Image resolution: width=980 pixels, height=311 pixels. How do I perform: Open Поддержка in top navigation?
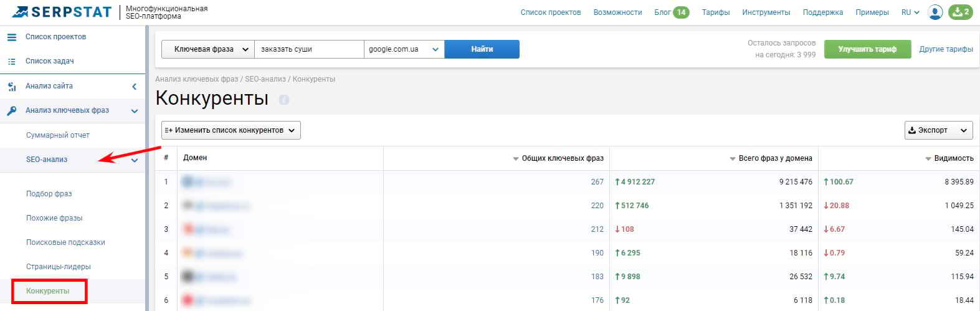coord(823,12)
